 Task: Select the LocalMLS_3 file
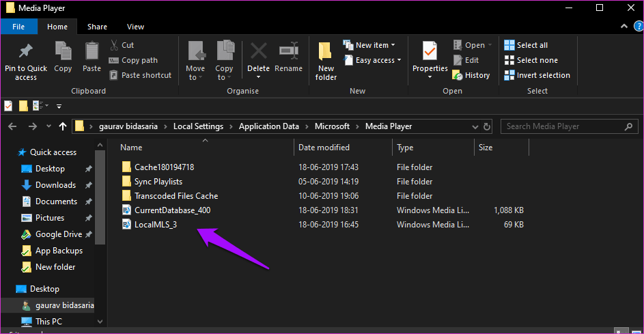(156, 225)
